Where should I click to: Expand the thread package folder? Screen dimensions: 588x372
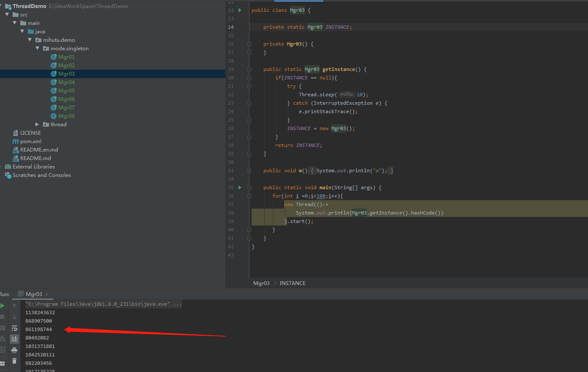[x=38, y=125]
